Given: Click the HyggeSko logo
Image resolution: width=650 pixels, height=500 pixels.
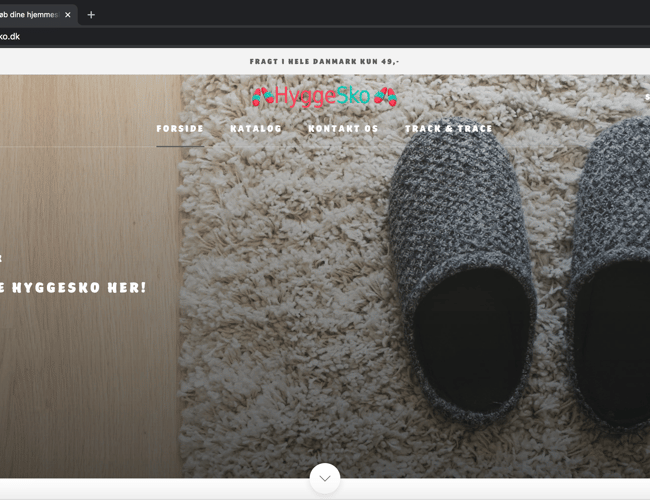Looking at the screenshot, I should 324,96.
